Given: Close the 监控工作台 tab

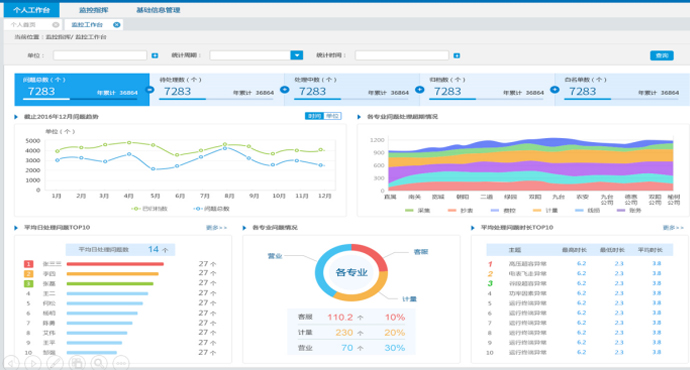Looking at the screenshot, I should [117, 25].
